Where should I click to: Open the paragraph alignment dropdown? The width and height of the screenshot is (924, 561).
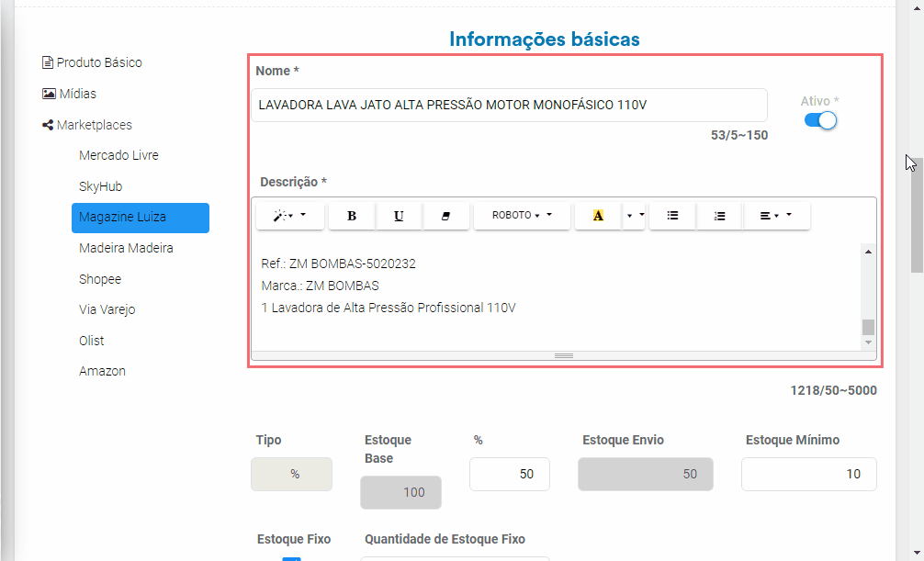(x=777, y=216)
